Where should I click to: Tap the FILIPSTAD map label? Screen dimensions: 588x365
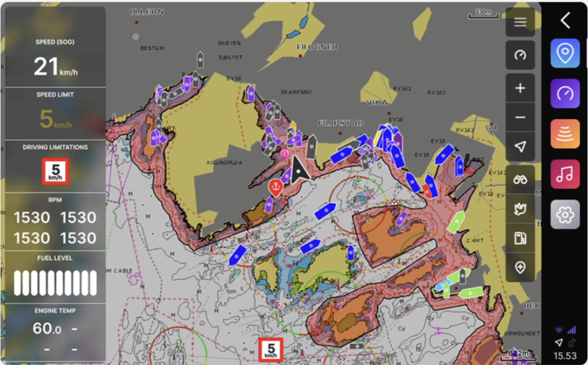pos(341,123)
